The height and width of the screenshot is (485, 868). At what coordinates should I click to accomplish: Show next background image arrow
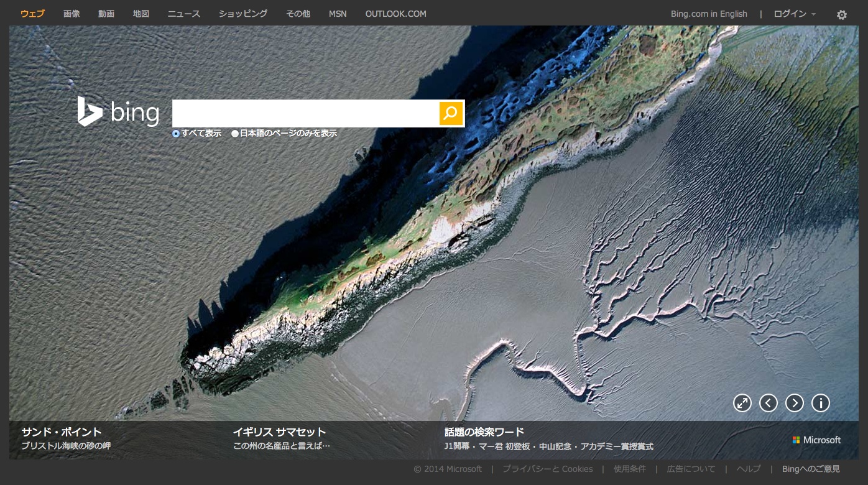coord(795,403)
